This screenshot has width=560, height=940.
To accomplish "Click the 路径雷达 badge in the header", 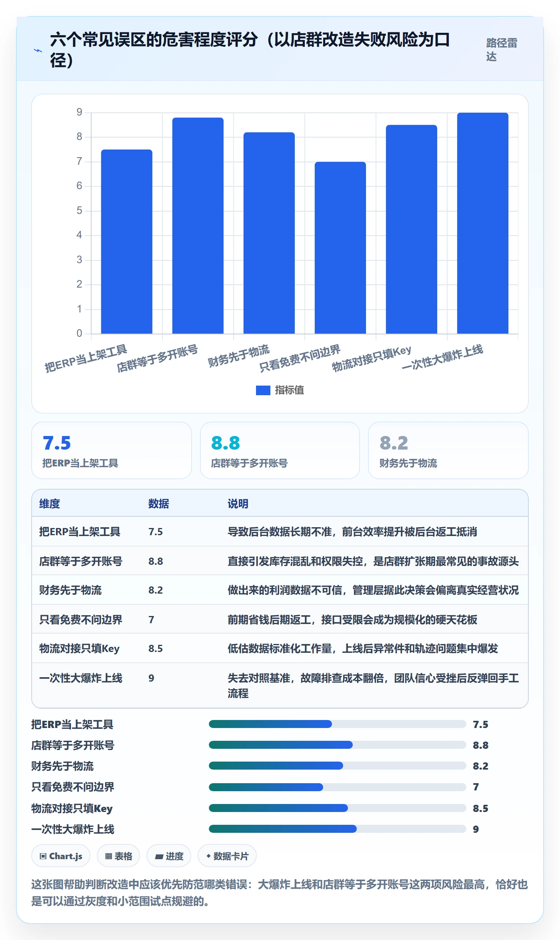I will [x=502, y=50].
